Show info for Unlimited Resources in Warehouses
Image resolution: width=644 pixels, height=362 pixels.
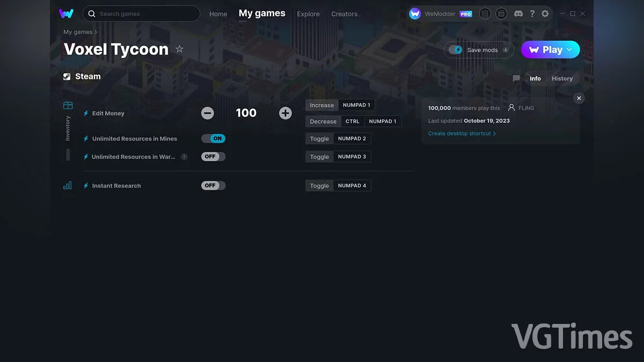click(x=184, y=157)
